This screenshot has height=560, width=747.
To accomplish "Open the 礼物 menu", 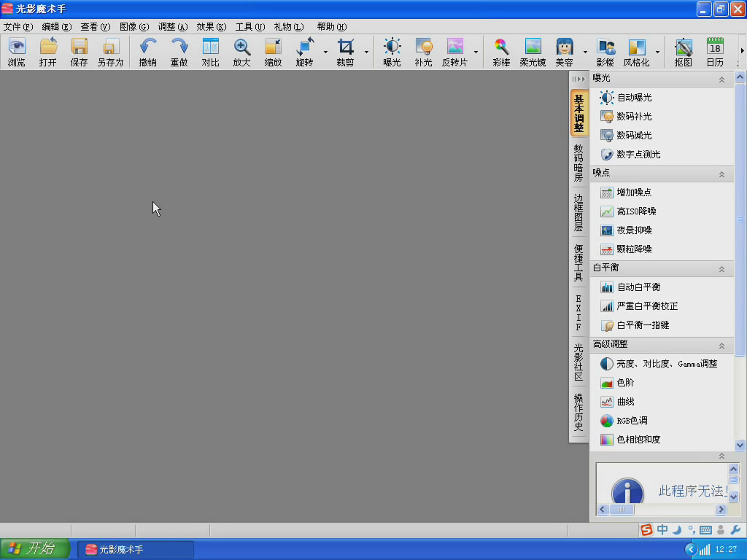I will (289, 27).
